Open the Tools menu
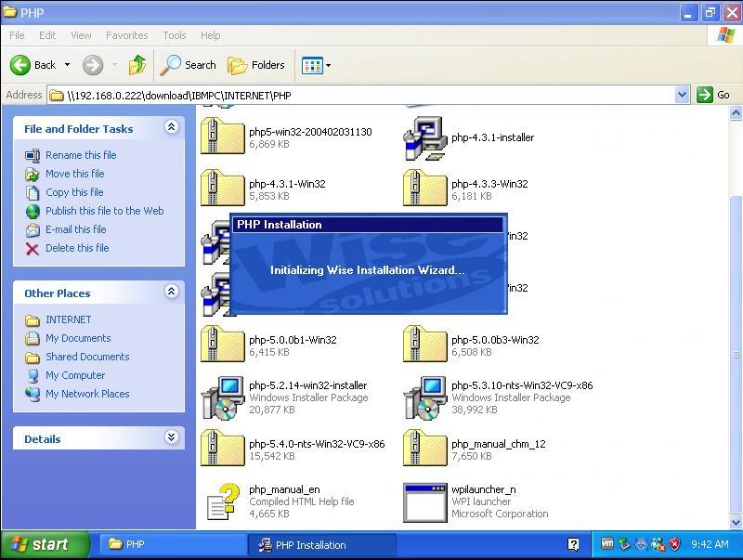This screenshot has height=560, width=743. point(175,35)
